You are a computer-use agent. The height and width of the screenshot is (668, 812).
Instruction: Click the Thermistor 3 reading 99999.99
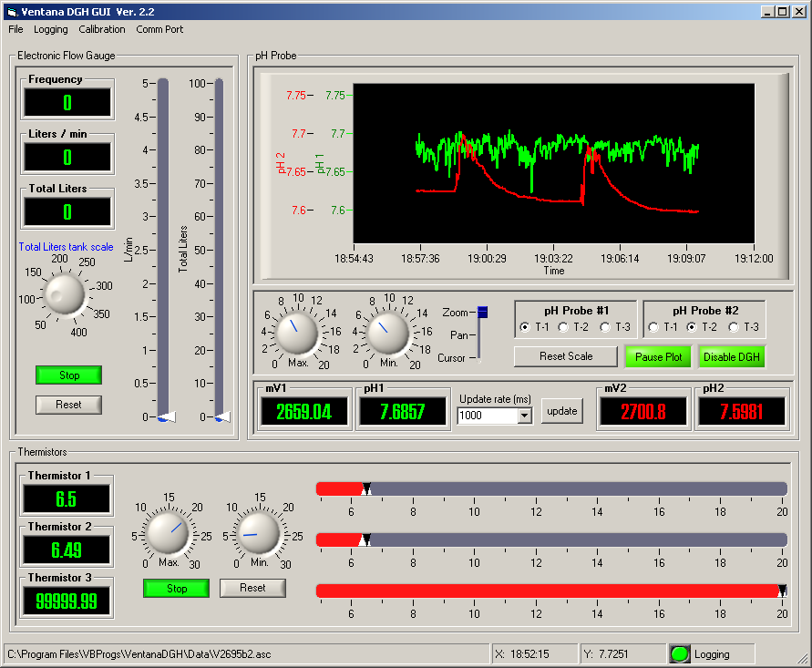pos(67,601)
